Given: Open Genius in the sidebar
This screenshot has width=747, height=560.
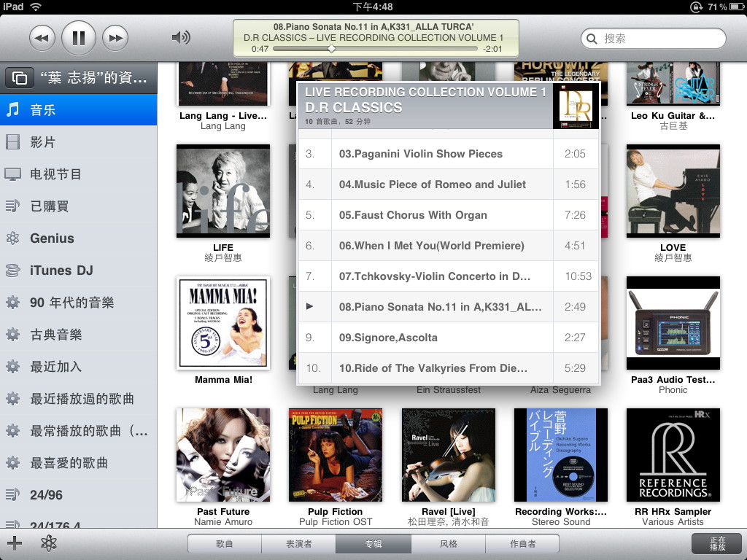Looking at the screenshot, I should coord(79,238).
